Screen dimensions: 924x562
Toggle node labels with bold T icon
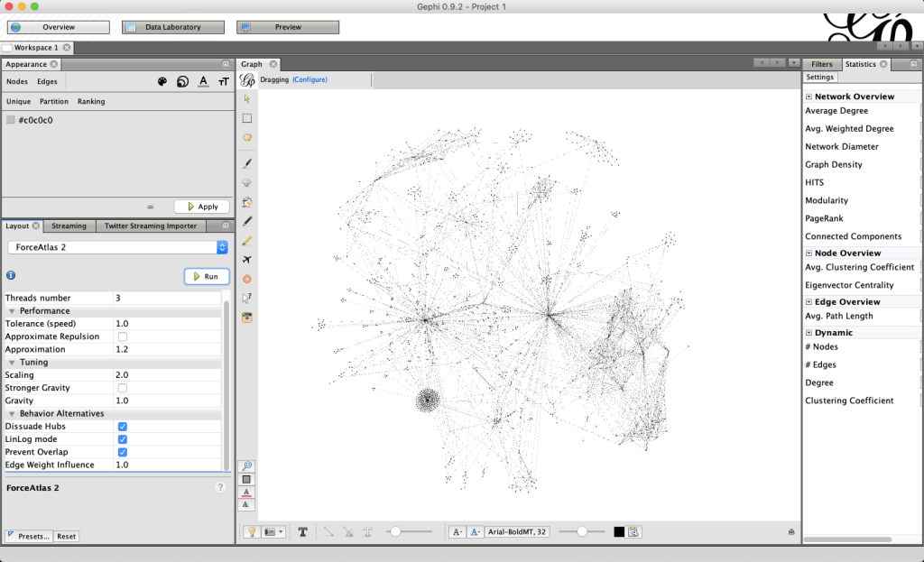point(303,532)
